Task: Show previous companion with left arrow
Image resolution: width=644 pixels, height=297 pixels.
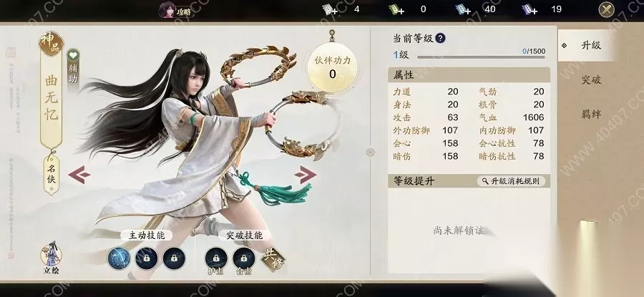Action: click(79, 175)
